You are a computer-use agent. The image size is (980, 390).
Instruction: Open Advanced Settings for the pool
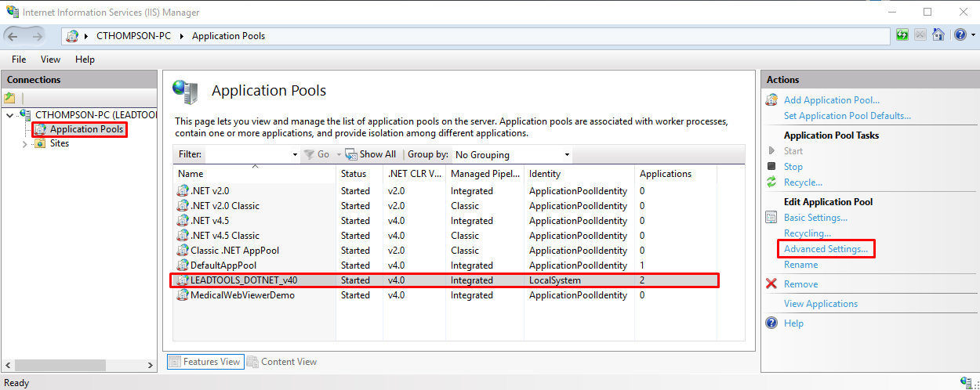(x=826, y=249)
